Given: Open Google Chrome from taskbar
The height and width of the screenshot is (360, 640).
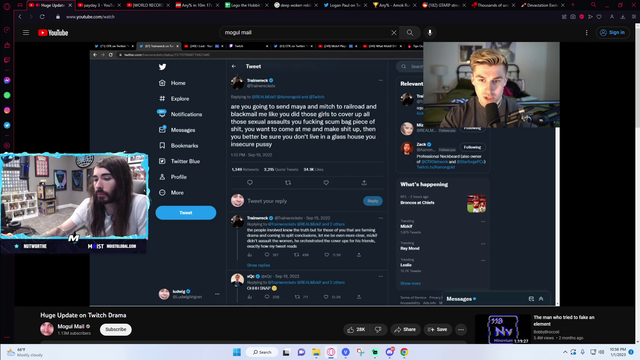Looking at the screenshot, I should pyautogui.click(x=404, y=352).
